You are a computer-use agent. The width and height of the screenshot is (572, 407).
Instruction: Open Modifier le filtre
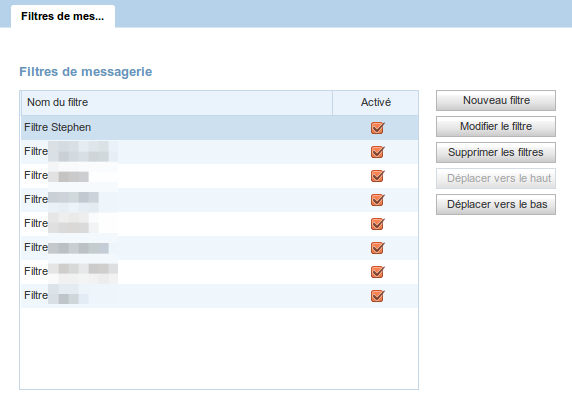point(496,126)
